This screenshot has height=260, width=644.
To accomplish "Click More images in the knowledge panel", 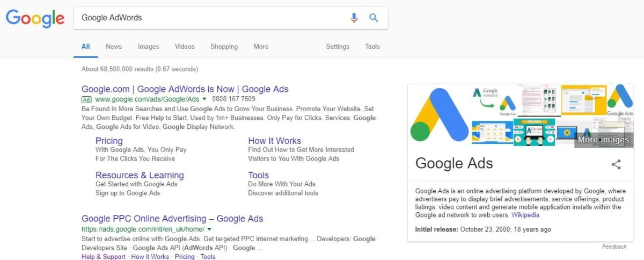I will point(603,140).
